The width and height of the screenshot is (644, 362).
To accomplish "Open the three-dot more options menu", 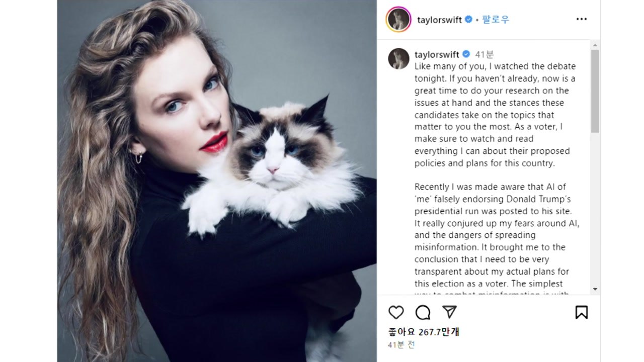I will [581, 19].
